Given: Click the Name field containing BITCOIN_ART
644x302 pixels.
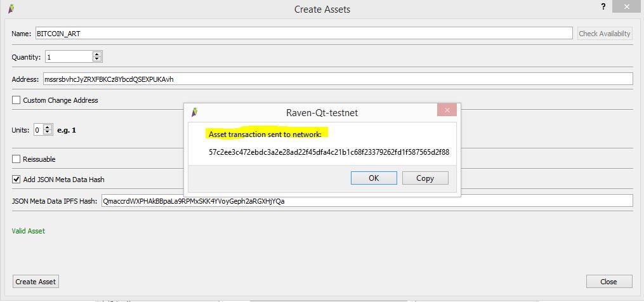Looking at the screenshot, I should point(304,33).
